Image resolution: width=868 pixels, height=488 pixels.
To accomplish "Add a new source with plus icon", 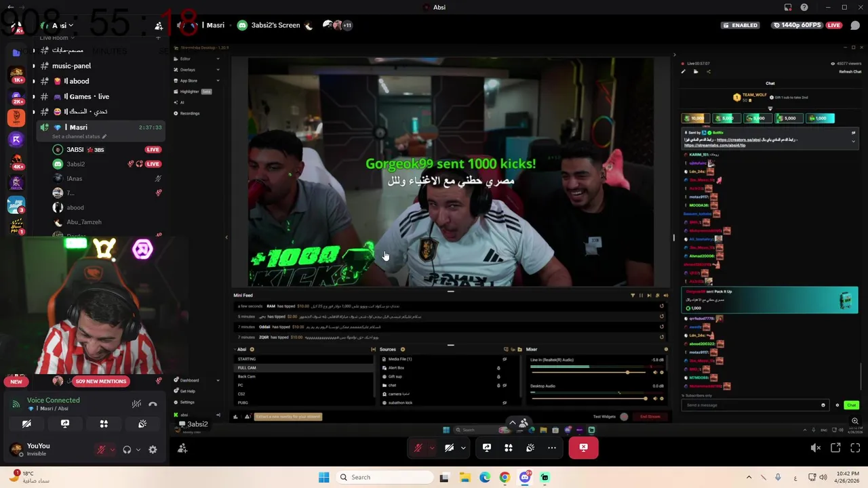I will click(x=403, y=350).
